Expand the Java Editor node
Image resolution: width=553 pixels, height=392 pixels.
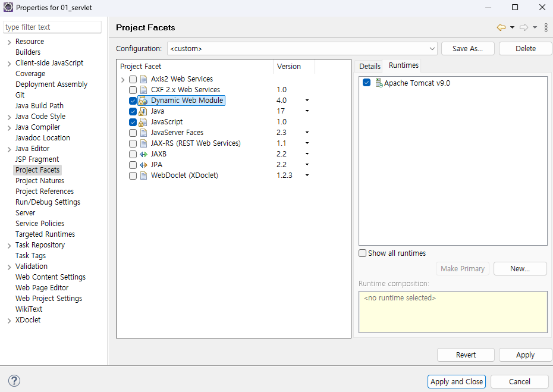(9, 149)
